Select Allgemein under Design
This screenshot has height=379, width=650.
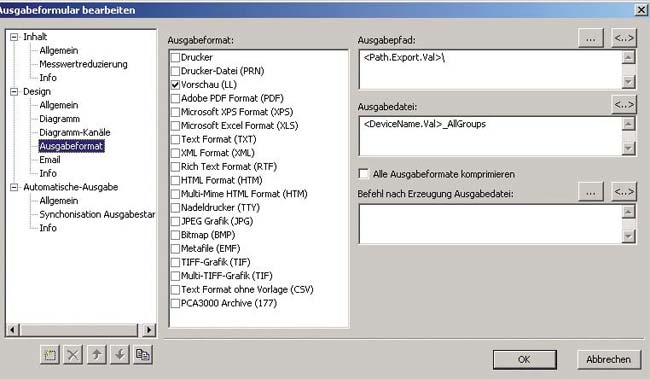pos(58,105)
